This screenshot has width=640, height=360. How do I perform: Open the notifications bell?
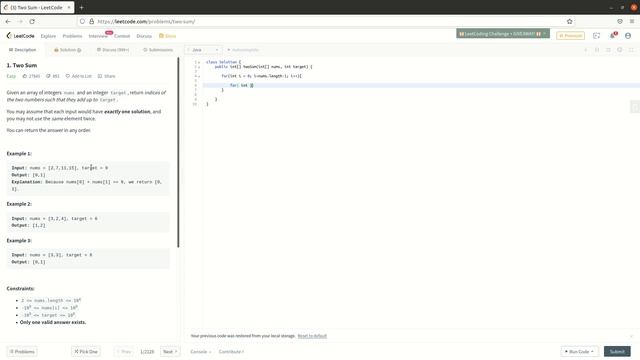pyautogui.click(x=613, y=36)
